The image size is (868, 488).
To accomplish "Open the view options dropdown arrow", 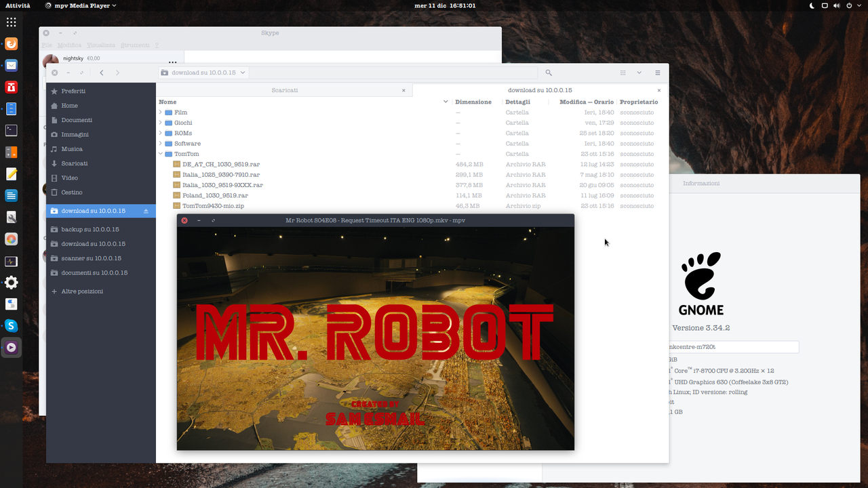I will click(639, 73).
